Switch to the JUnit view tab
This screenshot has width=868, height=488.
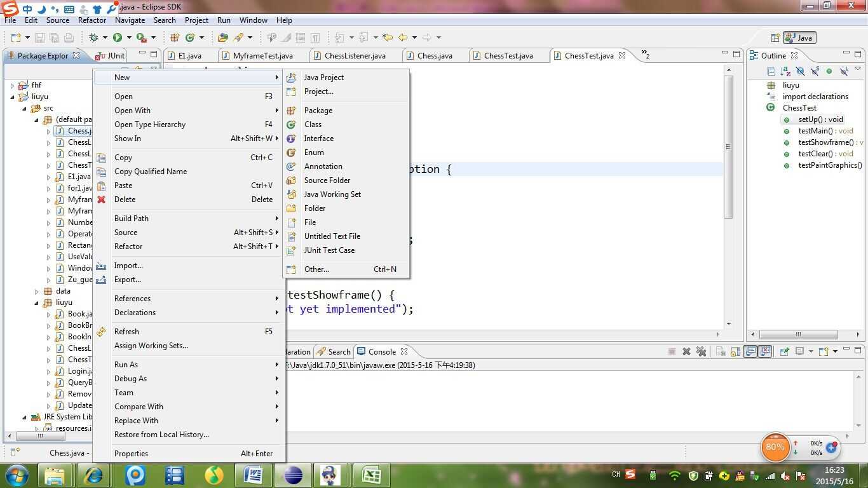tap(110, 56)
